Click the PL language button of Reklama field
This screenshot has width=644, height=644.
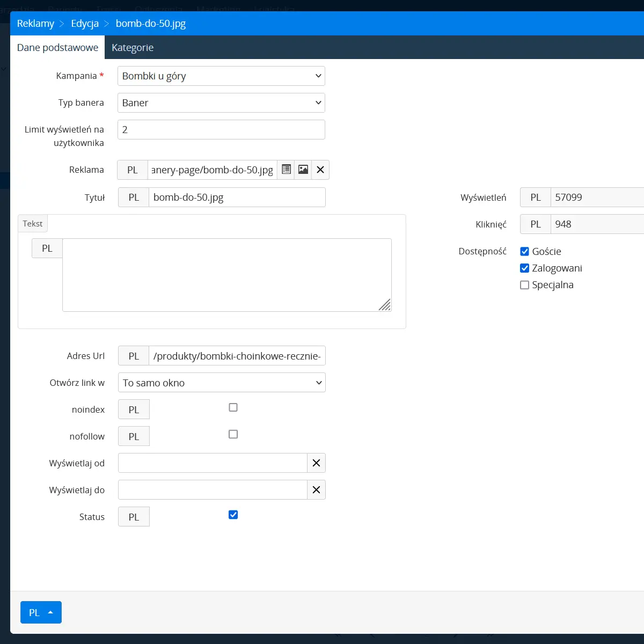[x=133, y=170]
